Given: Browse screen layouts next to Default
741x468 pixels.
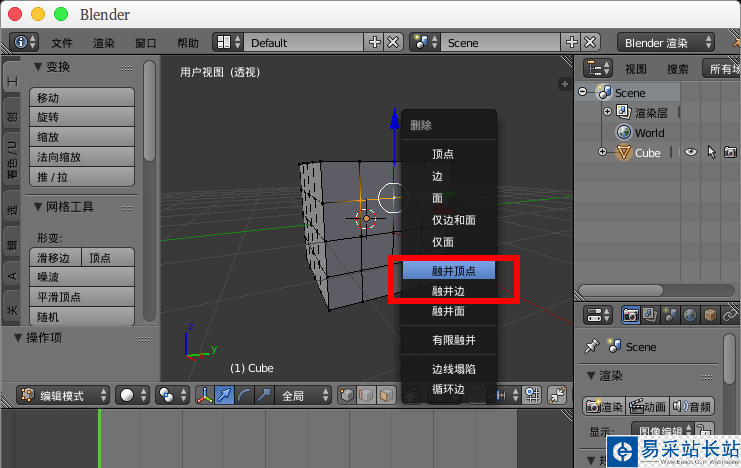Looking at the screenshot, I should click(x=229, y=43).
